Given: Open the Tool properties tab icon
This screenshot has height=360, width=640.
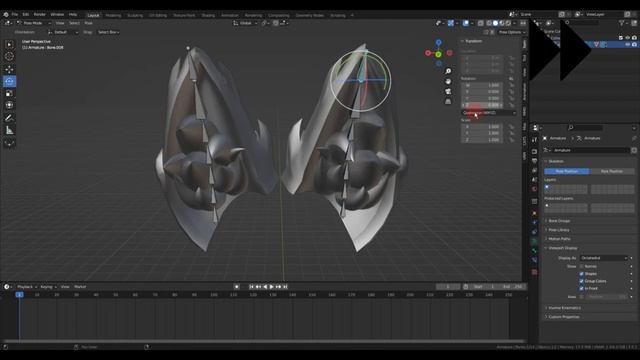Looking at the screenshot, I should pos(534,140).
